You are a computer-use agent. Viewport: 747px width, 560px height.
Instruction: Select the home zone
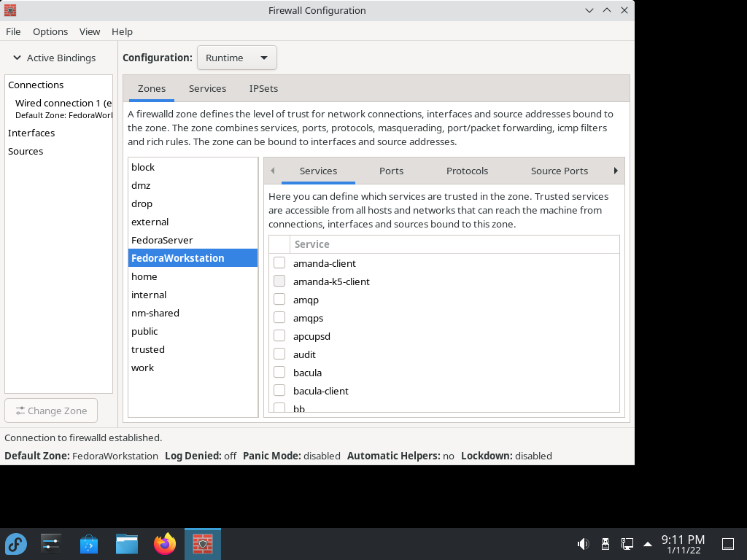click(x=193, y=276)
